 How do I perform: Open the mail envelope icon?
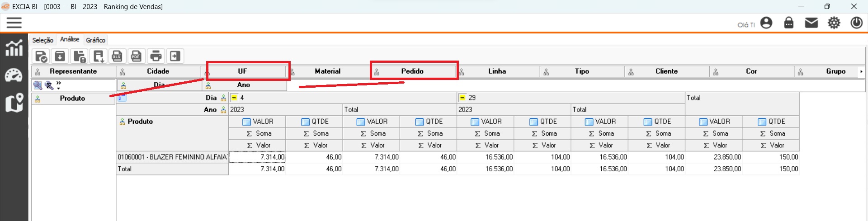(811, 23)
